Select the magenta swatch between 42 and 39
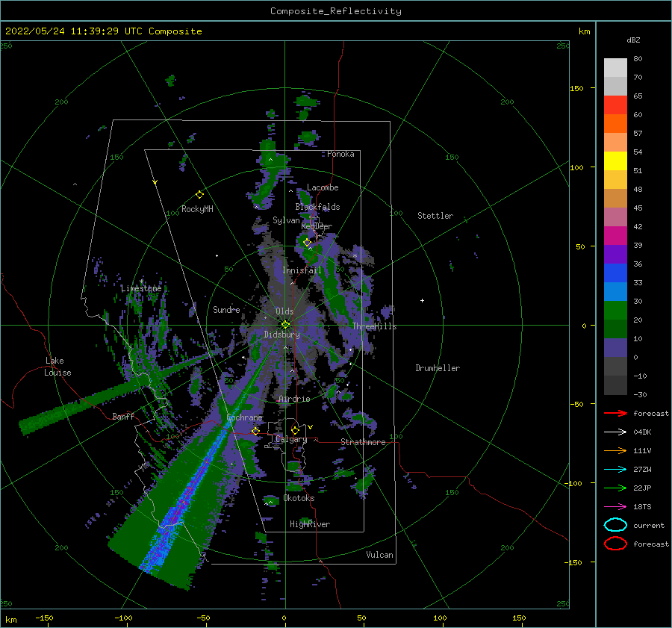Viewport: 672px width, 628px height. (615, 235)
